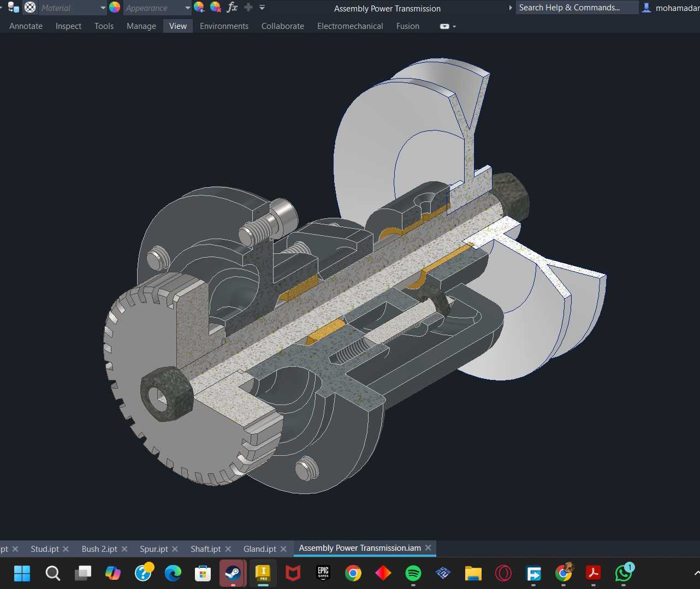Click the quick access plus button
700x589 pixels.
[x=248, y=7]
